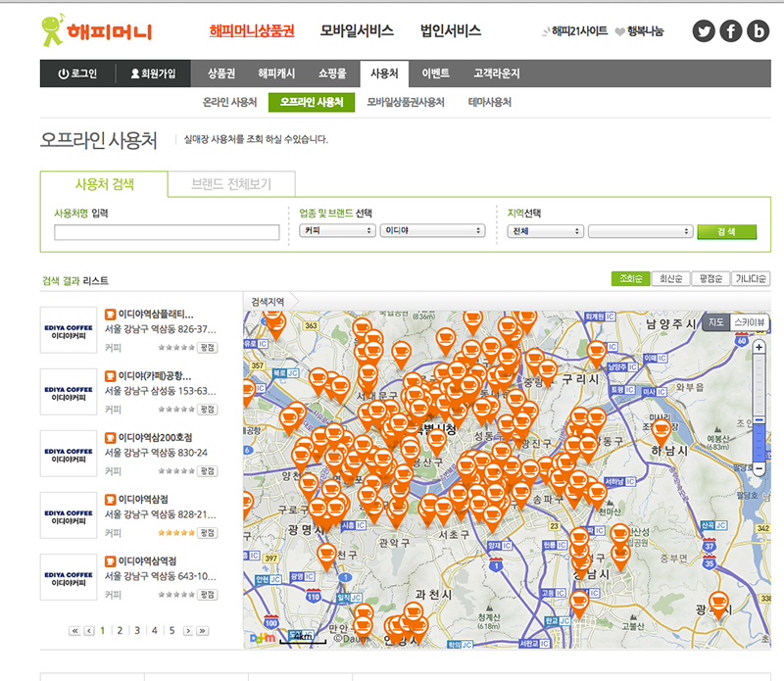Click the Daum logo on the map
Image resolution: width=784 pixels, height=681 pixels.
click(x=263, y=638)
